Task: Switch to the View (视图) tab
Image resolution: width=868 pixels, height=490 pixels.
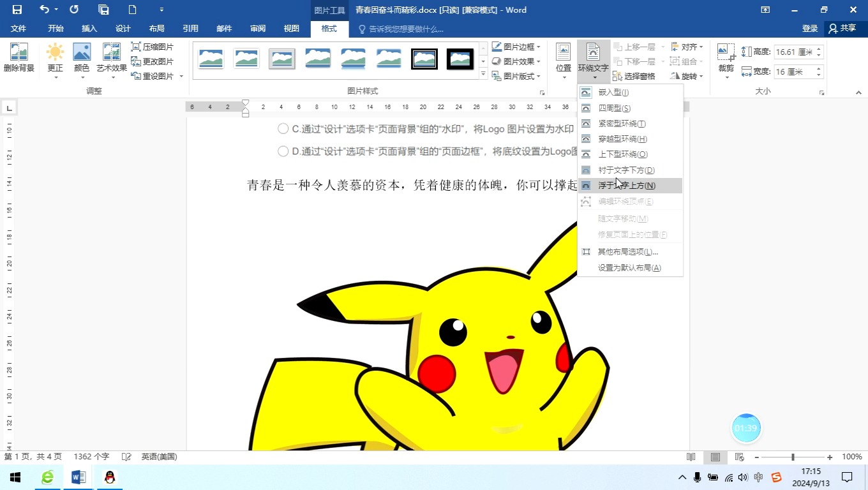Action: tap(292, 29)
